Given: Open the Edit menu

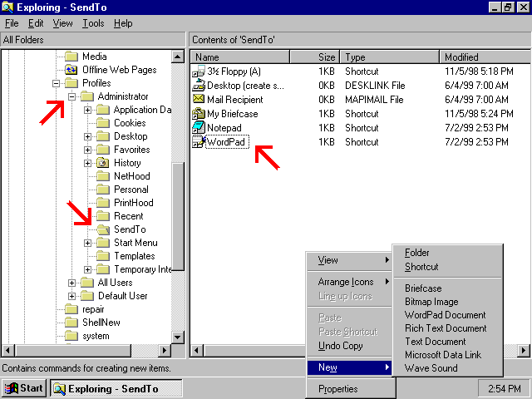Looking at the screenshot, I should pos(36,23).
